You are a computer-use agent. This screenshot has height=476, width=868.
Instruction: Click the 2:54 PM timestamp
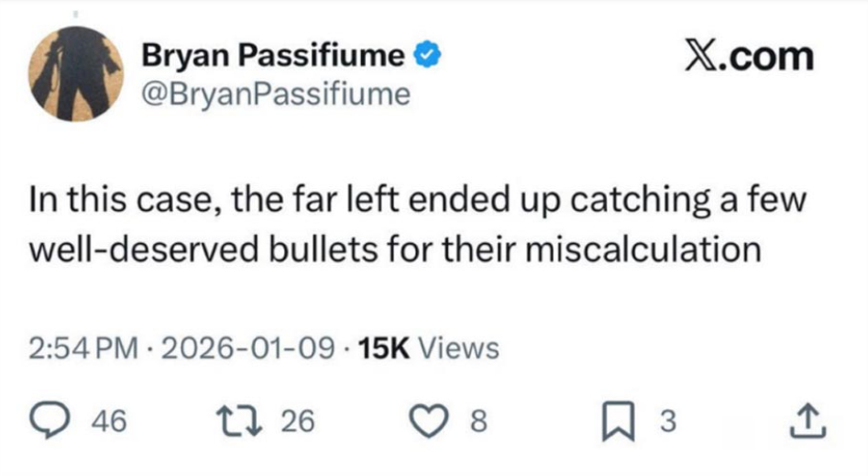pos(83,349)
